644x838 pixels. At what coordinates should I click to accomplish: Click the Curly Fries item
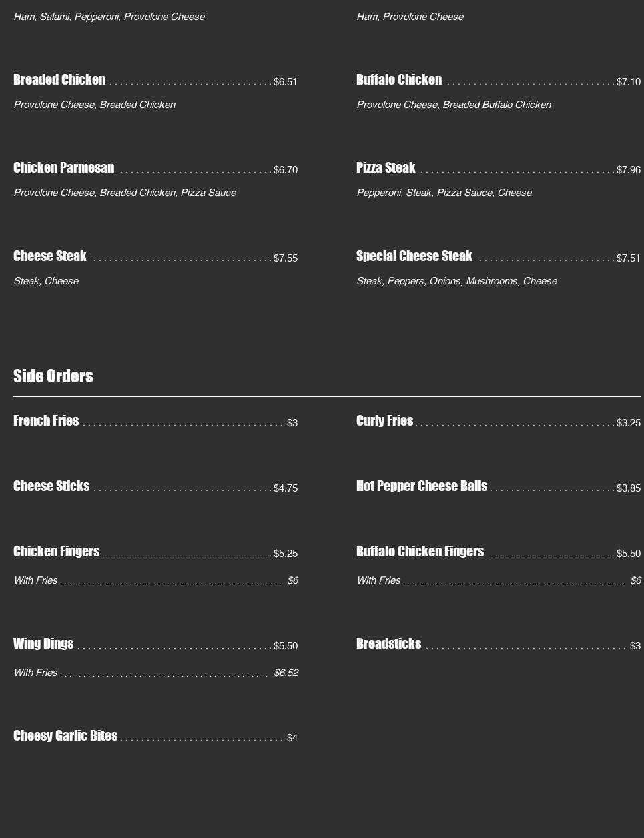pyautogui.click(x=384, y=421)
